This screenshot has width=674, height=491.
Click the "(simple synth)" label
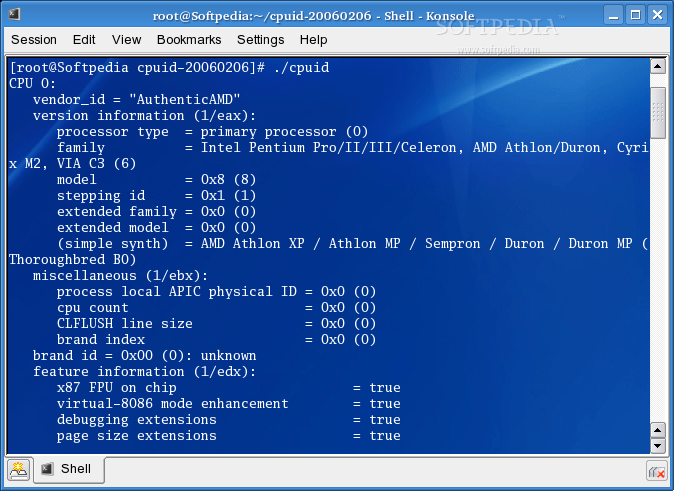[113, 243]
